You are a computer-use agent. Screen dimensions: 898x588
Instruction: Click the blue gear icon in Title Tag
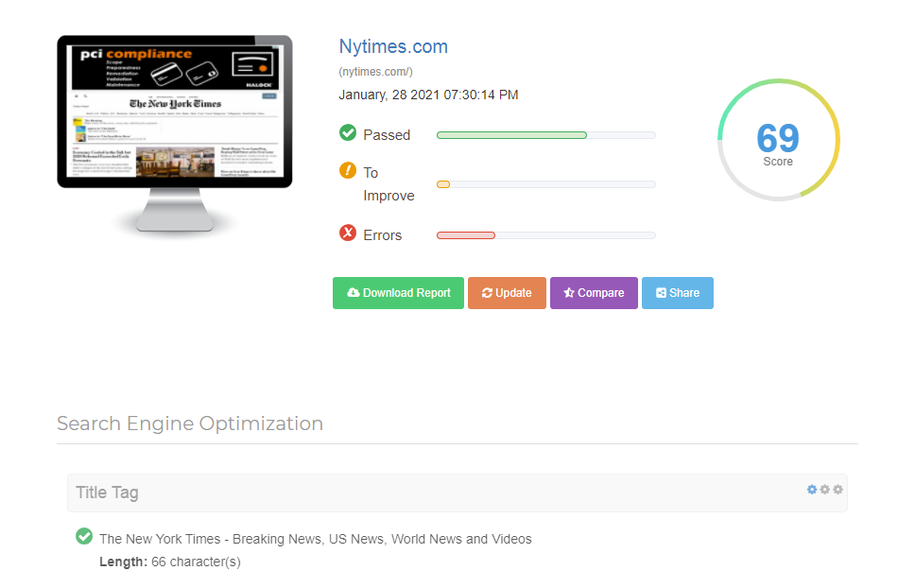[812, 490]
